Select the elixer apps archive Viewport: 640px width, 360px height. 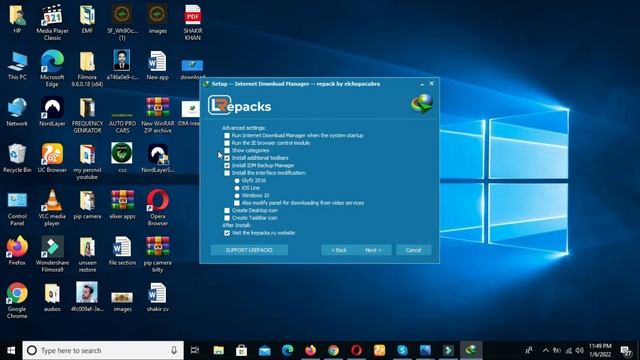click(x=122, y=205)
